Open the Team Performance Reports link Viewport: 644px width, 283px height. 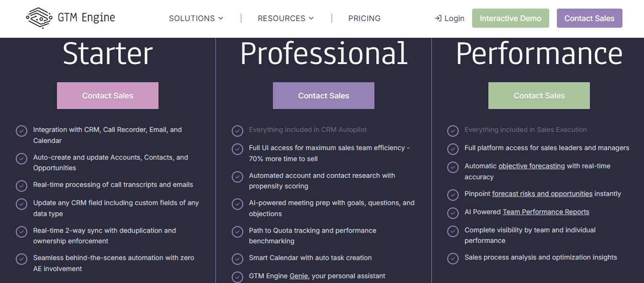pyautogui.click(x=546, y=212)
